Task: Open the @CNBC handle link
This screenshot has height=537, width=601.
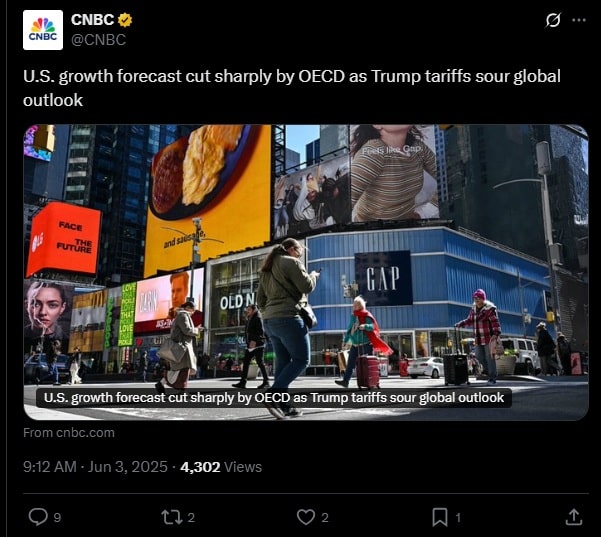Action: [x=99, y=40]
